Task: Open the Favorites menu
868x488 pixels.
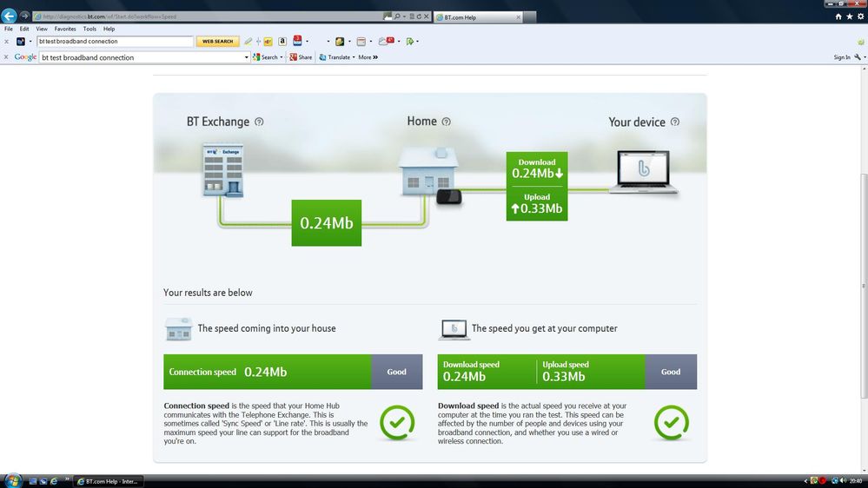Action: pos(65,29)
